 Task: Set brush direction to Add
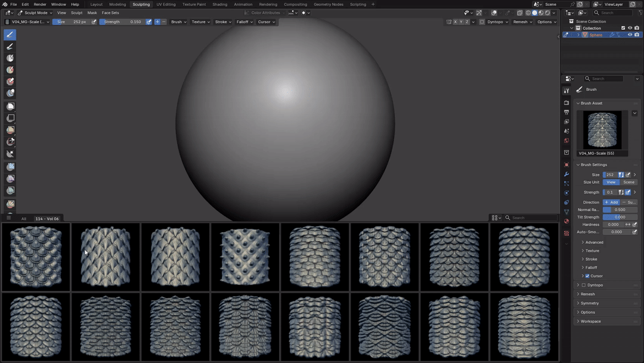pos(611,202)
